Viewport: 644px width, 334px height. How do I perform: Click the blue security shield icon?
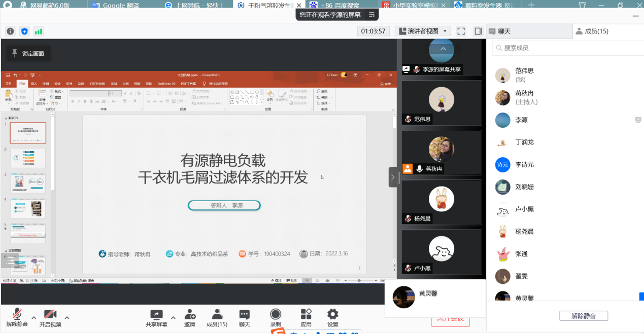(24, 31)
